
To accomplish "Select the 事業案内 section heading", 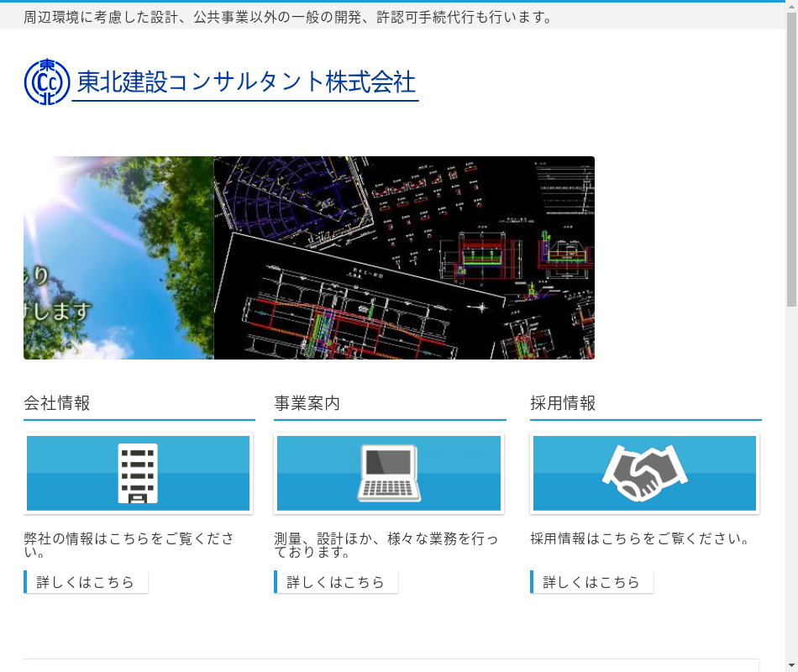I will [x=307, y=403].
